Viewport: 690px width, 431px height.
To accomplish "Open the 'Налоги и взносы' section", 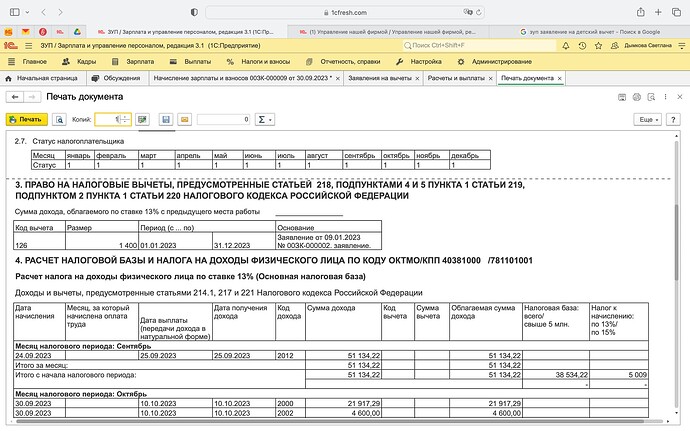I will pyautogui.click(x=258, y=62).
